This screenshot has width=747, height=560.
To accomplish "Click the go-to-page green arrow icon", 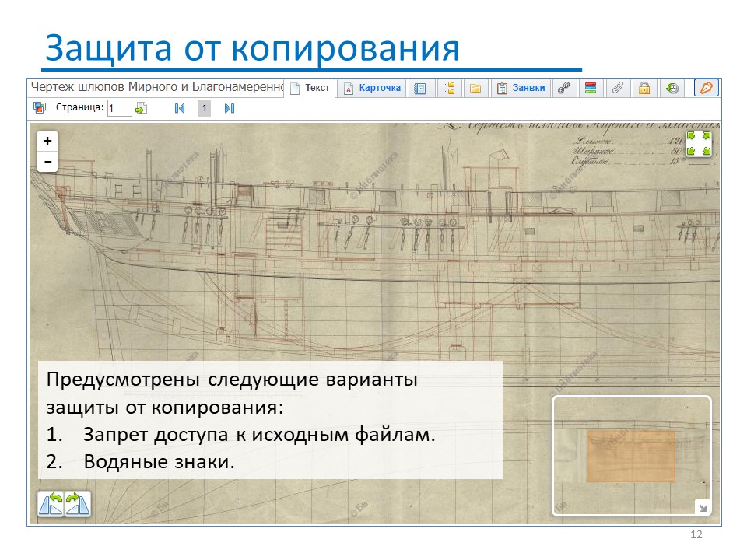I will [x=141, y=109].
